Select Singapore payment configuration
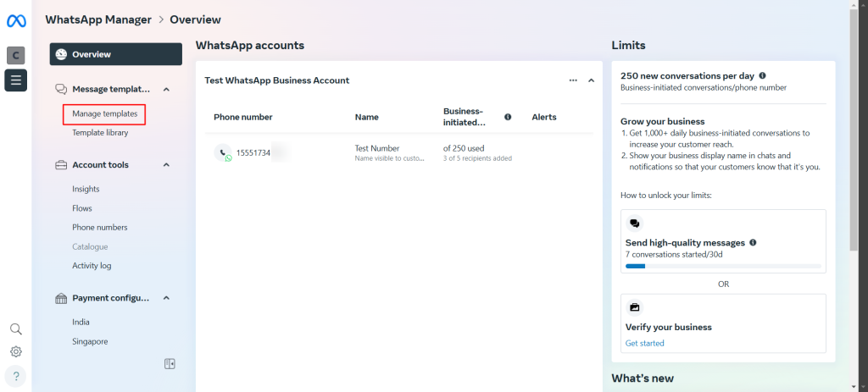 (90, 342)
